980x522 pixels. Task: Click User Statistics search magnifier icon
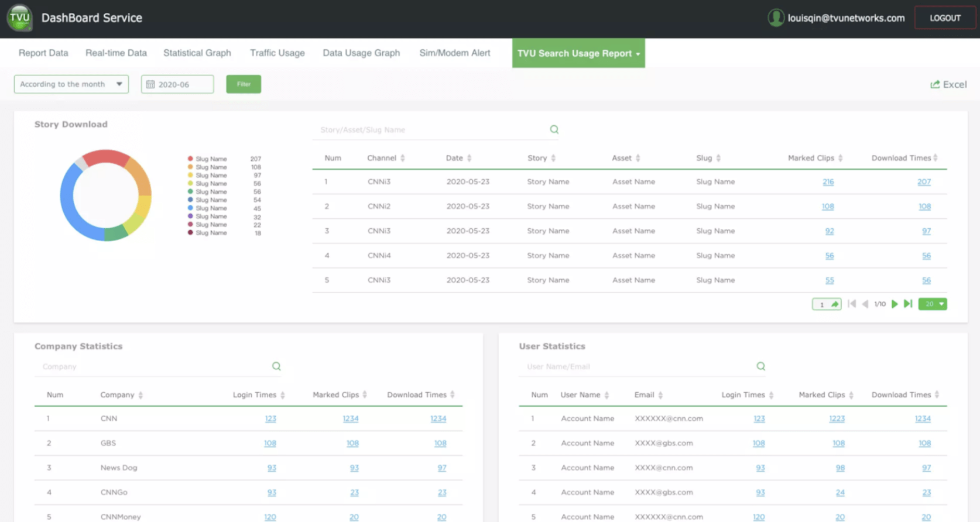tap(760, 366)
